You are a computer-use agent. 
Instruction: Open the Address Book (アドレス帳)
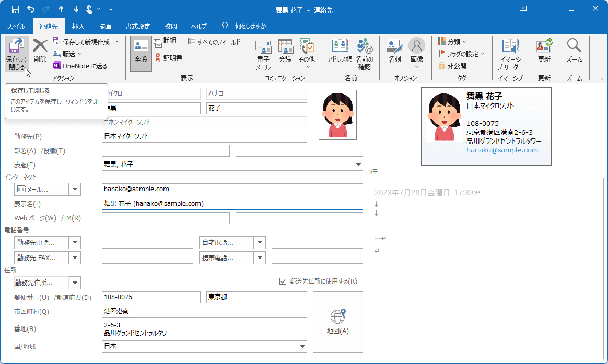click(340, 51)
